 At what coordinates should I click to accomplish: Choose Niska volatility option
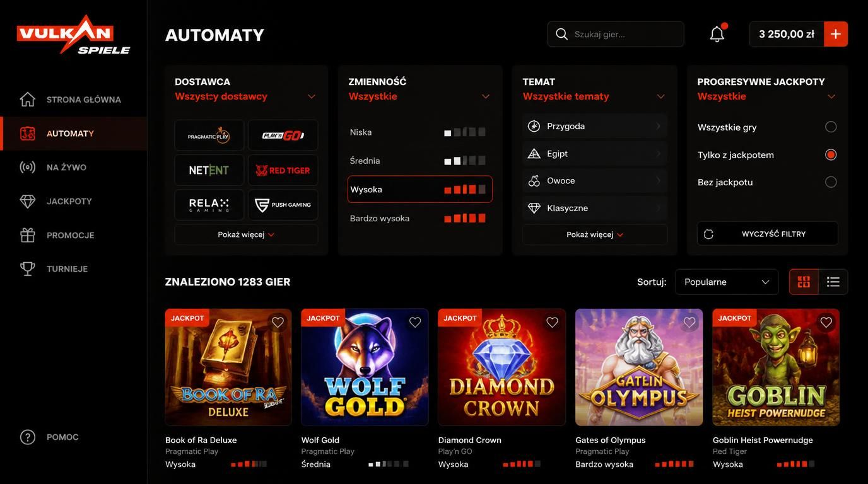click(x=420, y=132)
